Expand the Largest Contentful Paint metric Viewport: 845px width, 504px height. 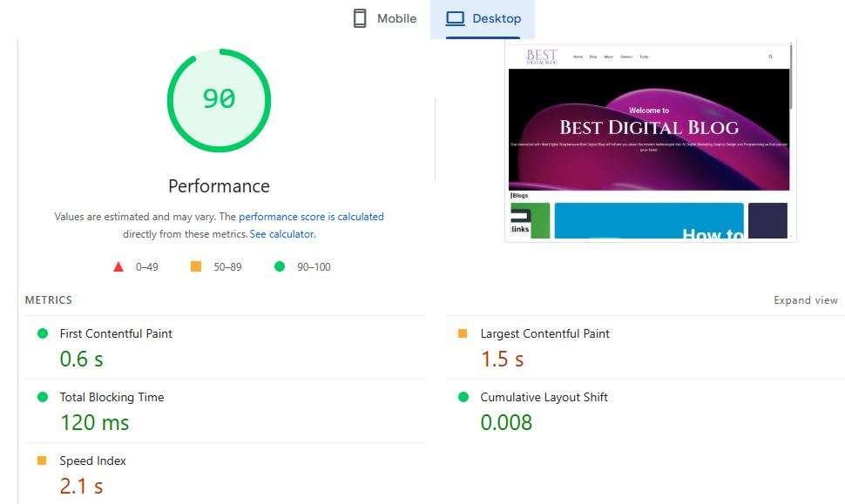(x=544, y=333)
